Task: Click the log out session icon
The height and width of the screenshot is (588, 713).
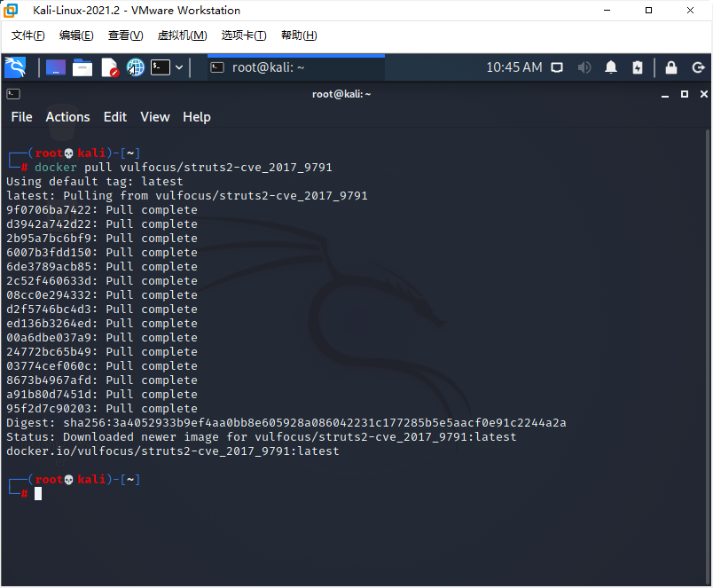Action: point(698,67)
